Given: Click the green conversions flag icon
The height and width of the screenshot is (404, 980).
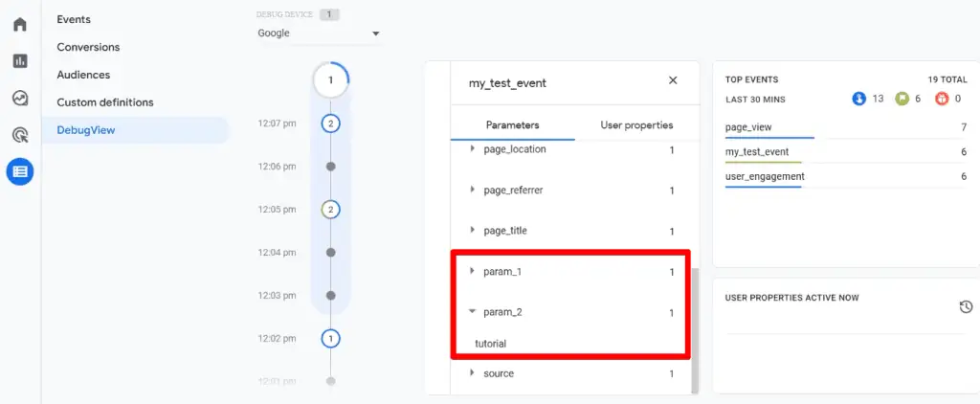Looking at the screenshot, I should point(901,99).
